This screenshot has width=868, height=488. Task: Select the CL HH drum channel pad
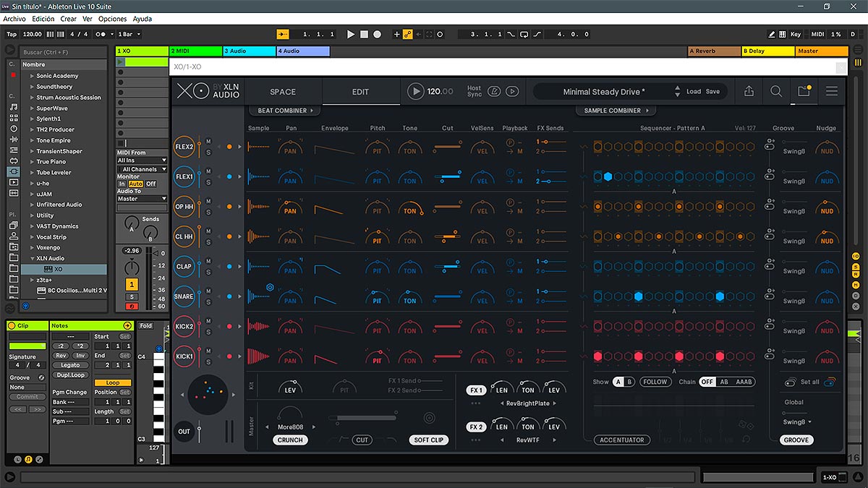184,236
